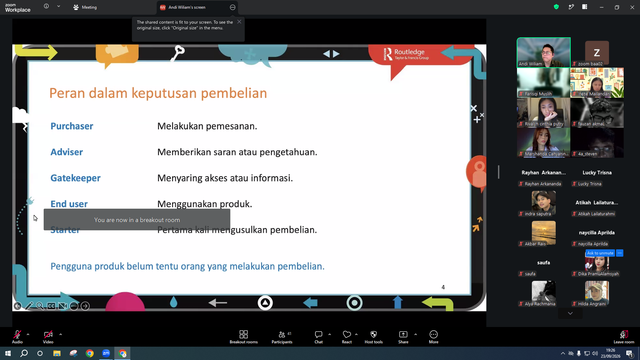The image size is (640, 360).
Task: Switch to the Meeting tab
Action: point(85,7)
